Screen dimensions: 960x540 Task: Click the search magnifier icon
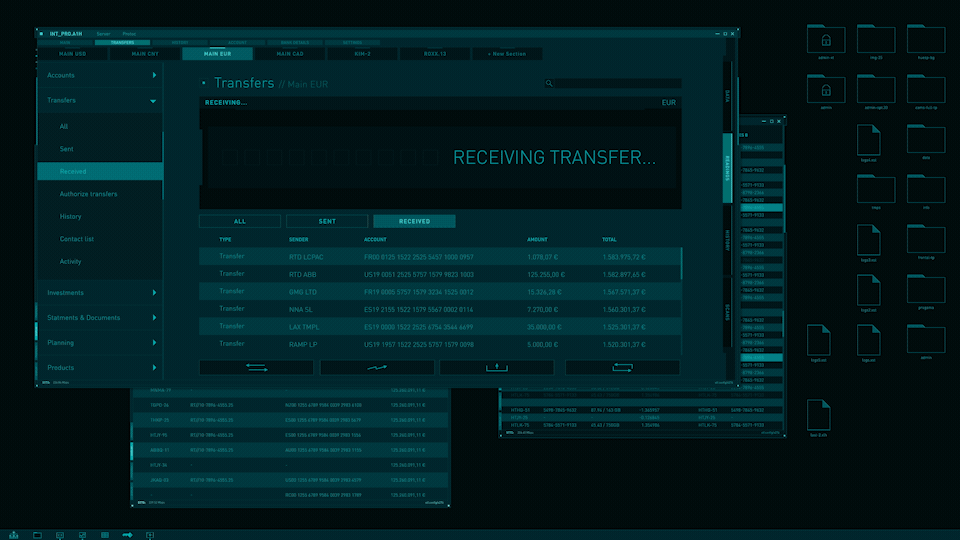549,83
